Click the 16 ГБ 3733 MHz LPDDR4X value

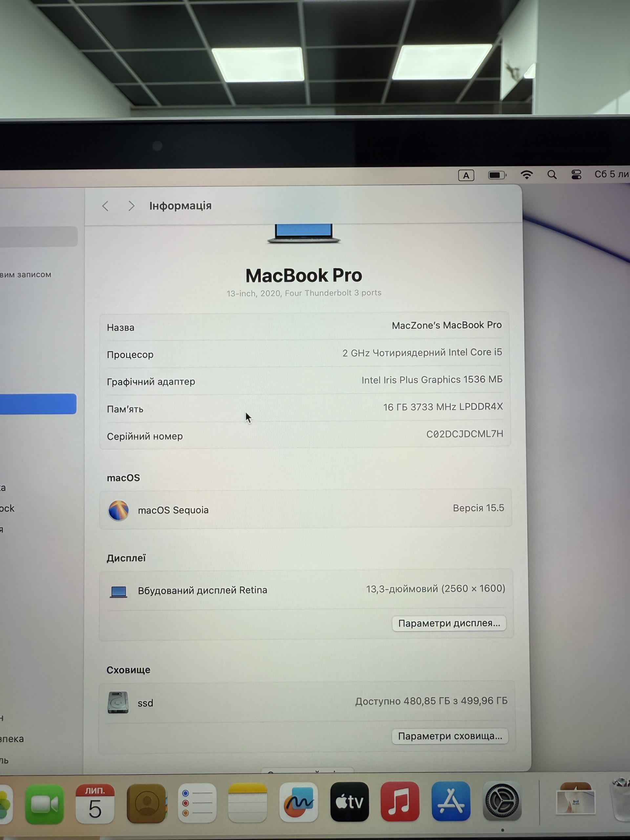point(443,407)
